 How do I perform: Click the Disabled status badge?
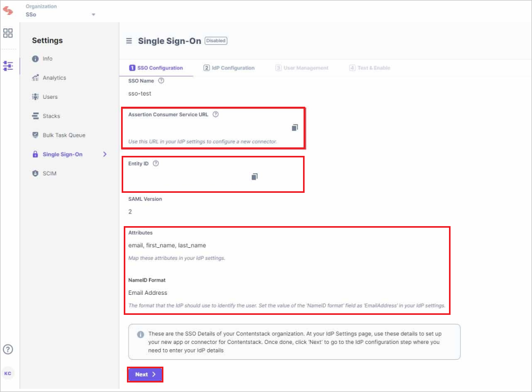click(x=215, y=41)
